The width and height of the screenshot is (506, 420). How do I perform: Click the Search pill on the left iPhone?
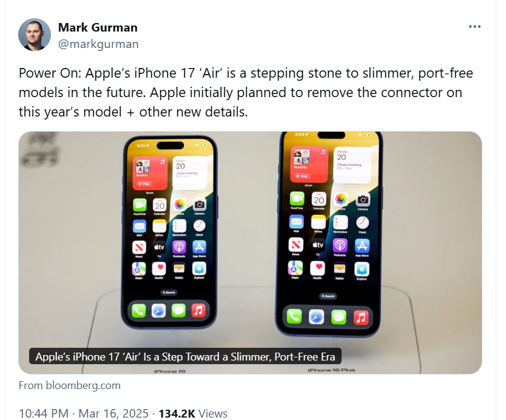pyautogui.click(x=169, y=293)
